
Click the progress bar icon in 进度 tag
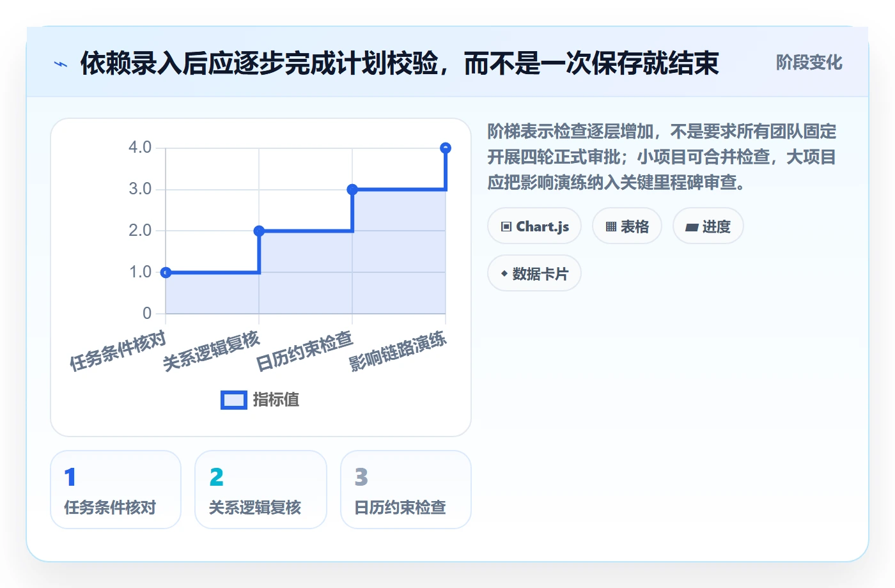click(x=692, y=227)
